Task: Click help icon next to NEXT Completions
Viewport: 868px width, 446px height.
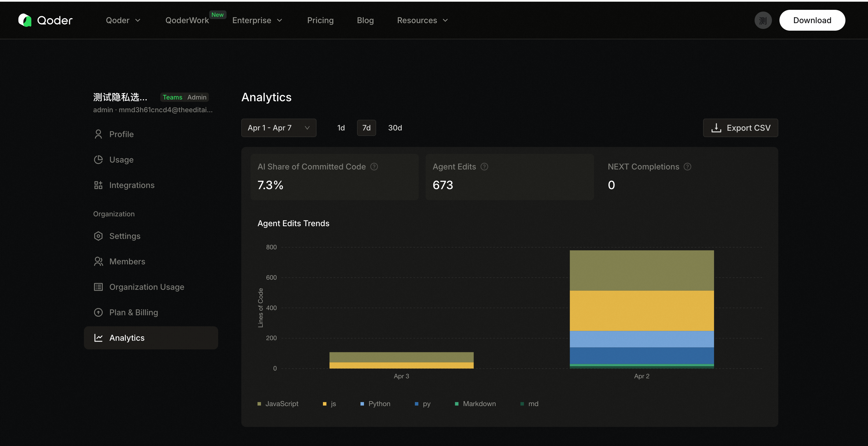Action: pos(687,167)
